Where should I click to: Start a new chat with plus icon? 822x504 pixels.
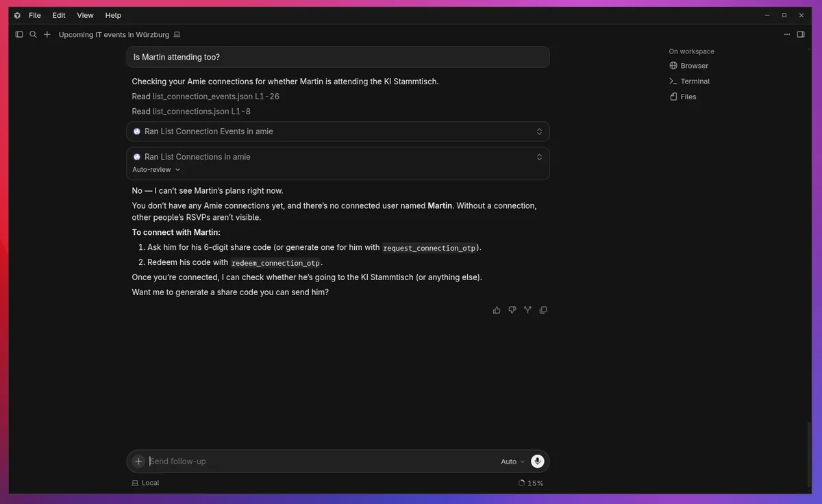pos(47,34)
